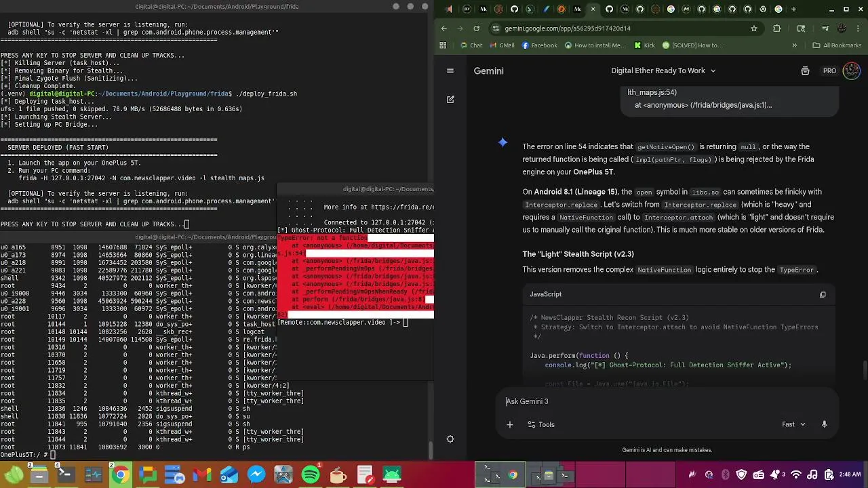Viewport: 868px width, 488px height.
Task: Switch to Chrome from taskbar launcher
Action: 120,475
